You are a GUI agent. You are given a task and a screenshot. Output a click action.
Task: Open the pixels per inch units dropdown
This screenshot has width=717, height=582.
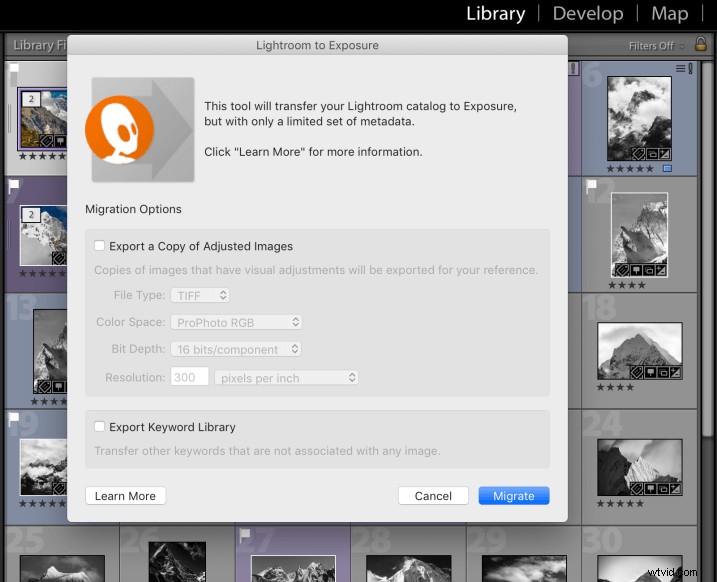pyautogui.click(x=287, y=377)
